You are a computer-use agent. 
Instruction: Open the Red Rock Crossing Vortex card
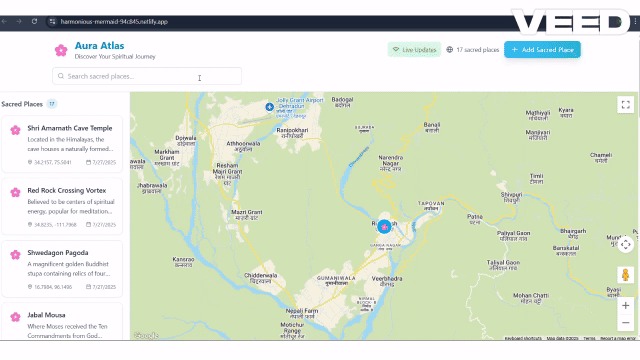[62, 207]
